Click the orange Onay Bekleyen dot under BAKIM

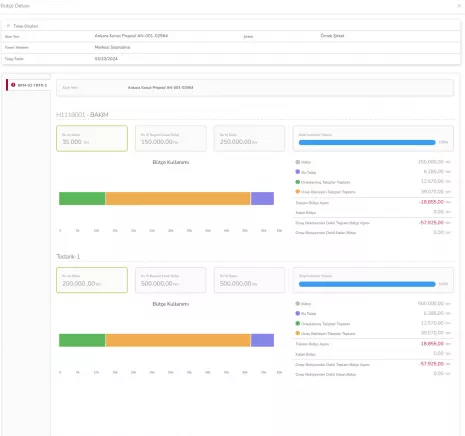(298, 192)
